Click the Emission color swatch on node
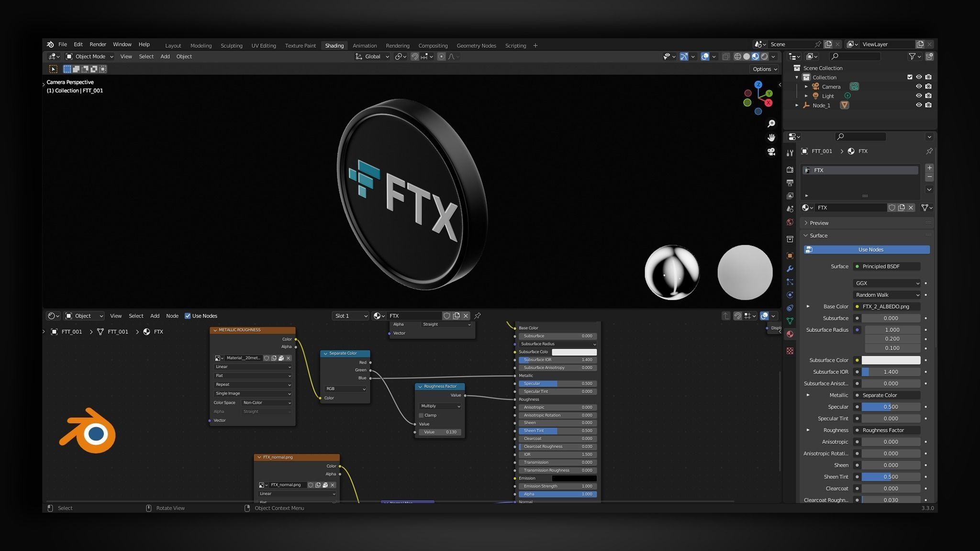Viewport: 980px width, 551px height. click(x=574, y=478)
